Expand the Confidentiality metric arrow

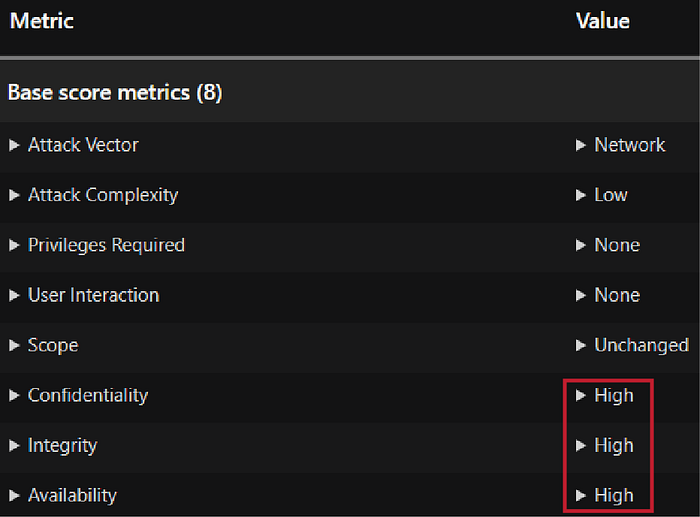[x=14, y=395]
